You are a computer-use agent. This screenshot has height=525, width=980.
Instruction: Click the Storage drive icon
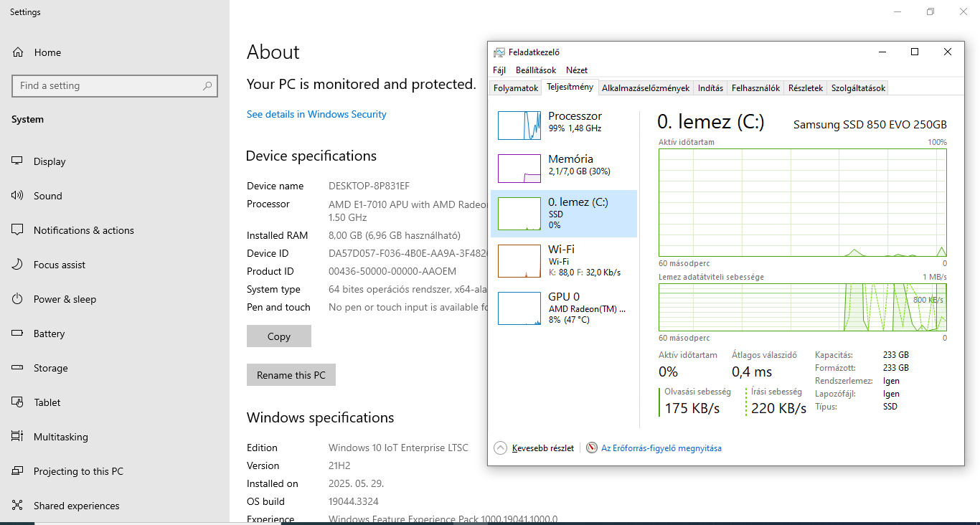tap(17, 368)
